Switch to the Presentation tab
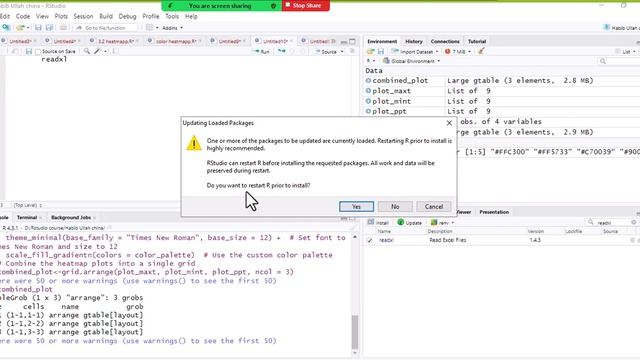Screen dimensions: 640x360 pos(494,212)
